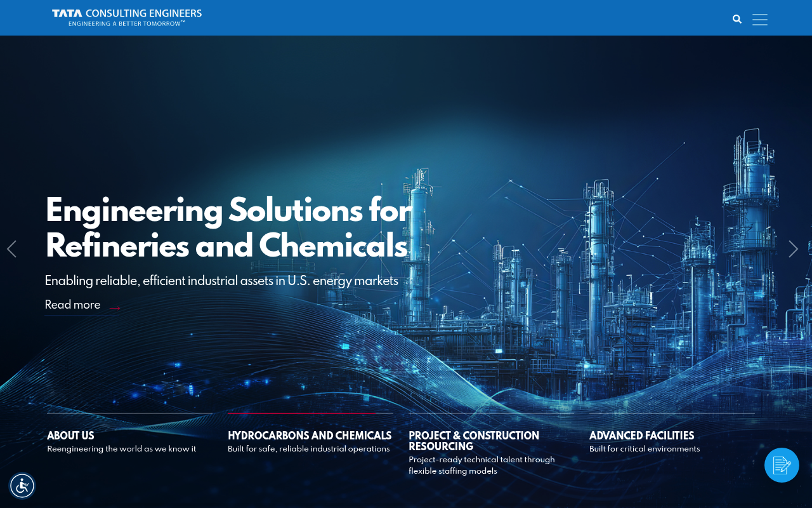Click subtitle Enabling reliable, efficient industrial assets
Screen dimensions: 812x508
[x=221, y=281]
